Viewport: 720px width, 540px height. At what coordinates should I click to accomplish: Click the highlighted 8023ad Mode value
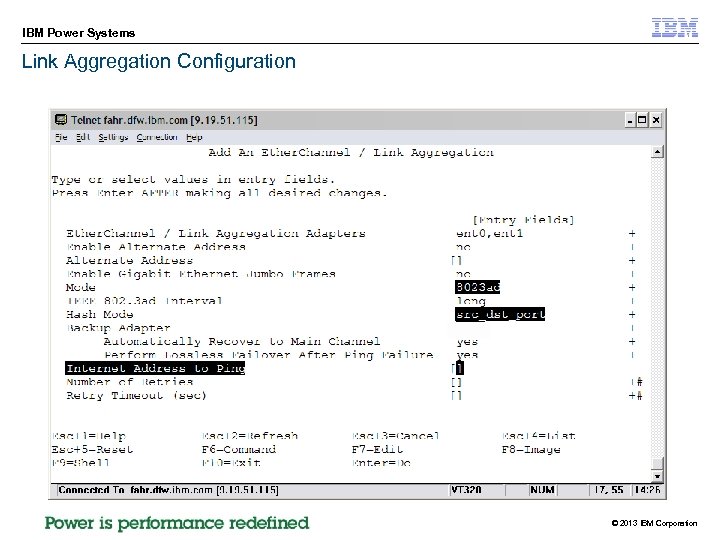tap(477, 287)
